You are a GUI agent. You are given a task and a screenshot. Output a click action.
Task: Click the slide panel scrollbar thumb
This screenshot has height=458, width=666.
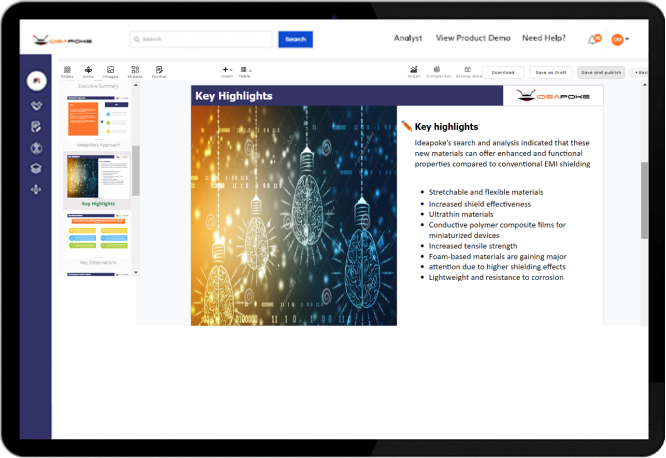coord(136,171)
